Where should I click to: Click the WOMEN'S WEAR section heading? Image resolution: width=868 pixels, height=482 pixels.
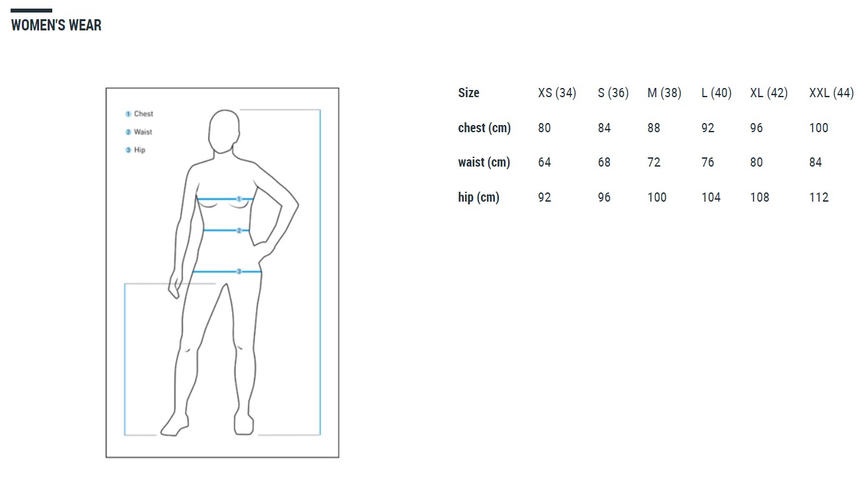[x=56, y=26]
